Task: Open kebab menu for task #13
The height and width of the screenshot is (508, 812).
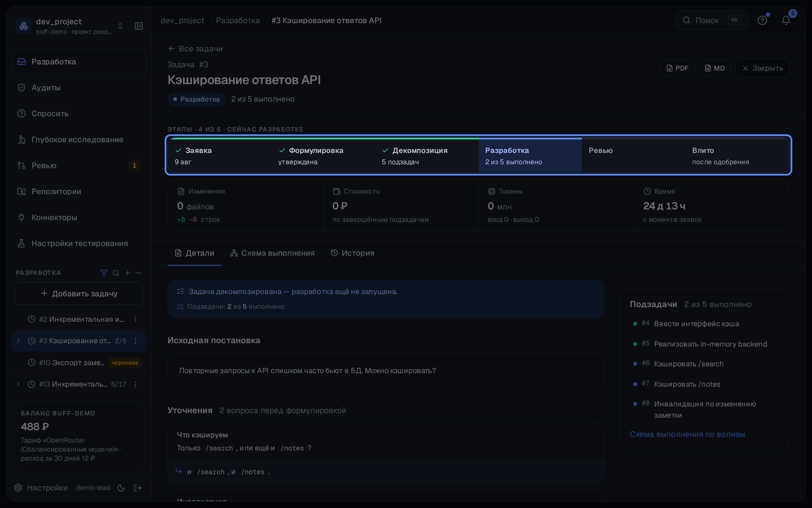Action: point(135,384)
